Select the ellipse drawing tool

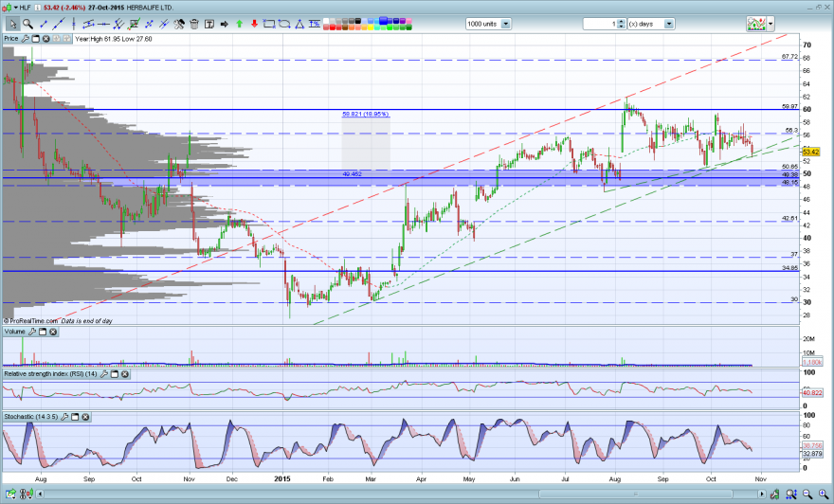click(x=284, y=24)
